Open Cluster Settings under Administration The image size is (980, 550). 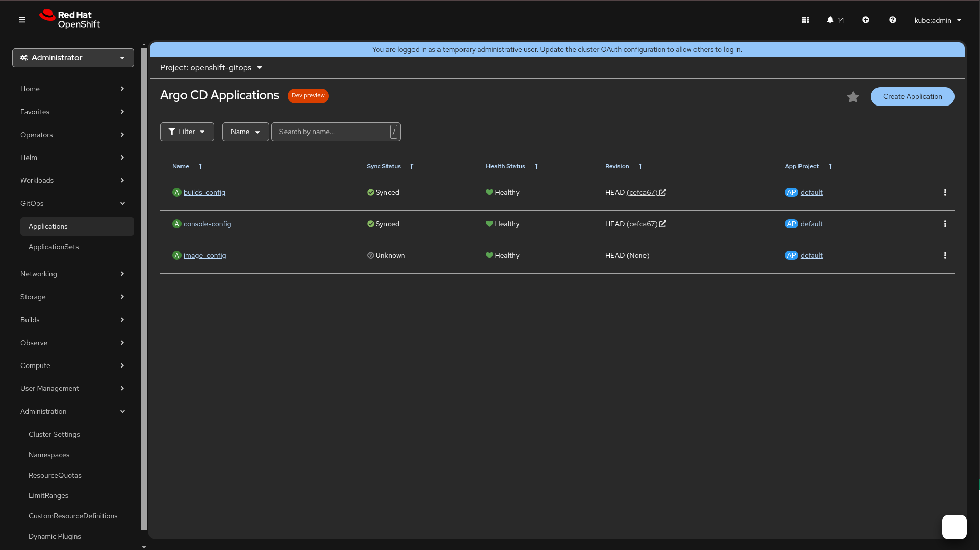tap(54, 435)
